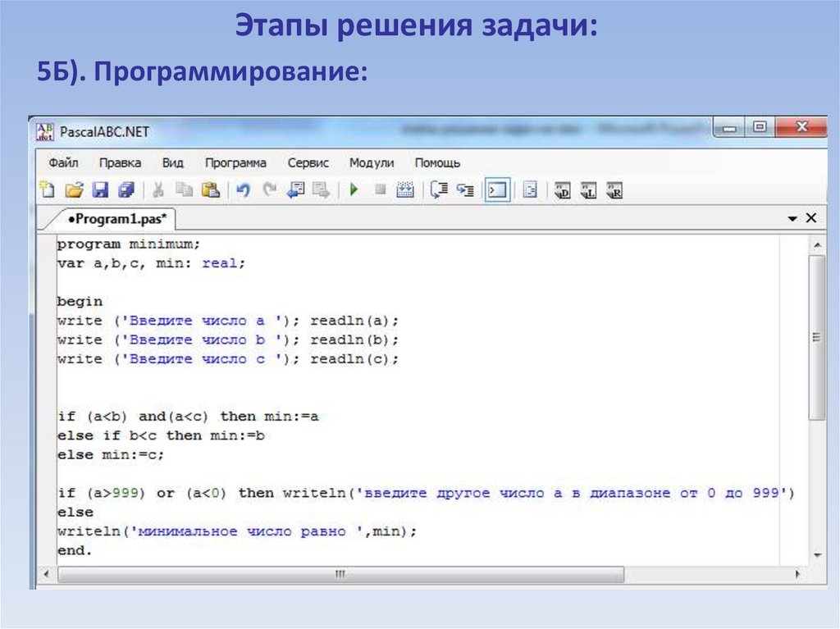Open the Правка menu
The image size is (840, 629).
click(120, 163)
